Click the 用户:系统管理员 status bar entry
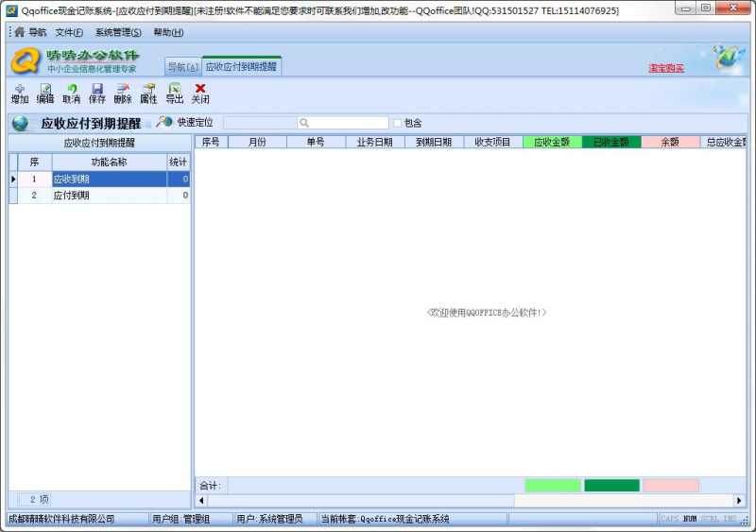 pos(269,519)
